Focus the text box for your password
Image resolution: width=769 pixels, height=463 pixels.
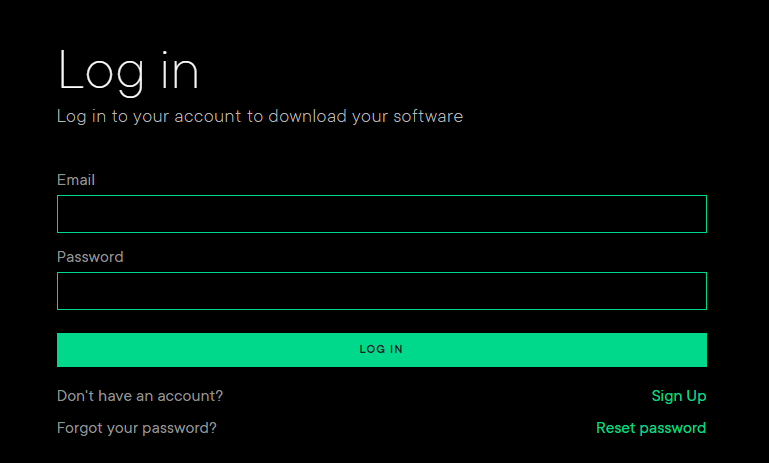coord(381,291)
